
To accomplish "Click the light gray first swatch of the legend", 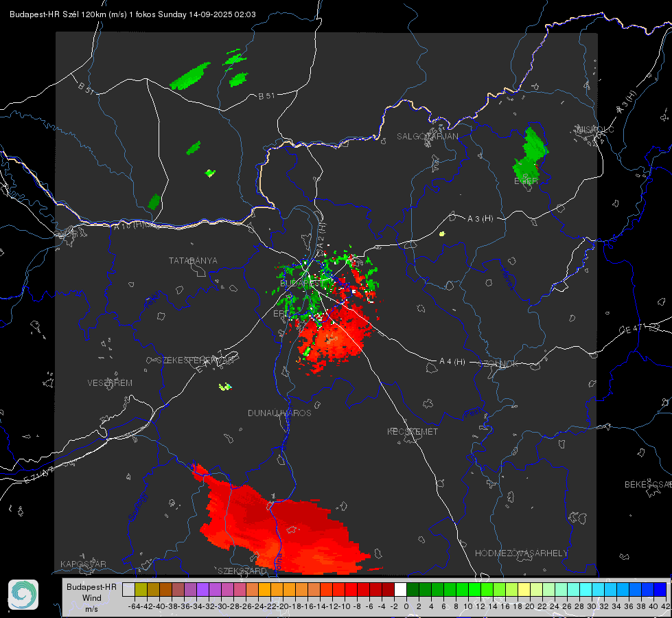I will [128, 589].
